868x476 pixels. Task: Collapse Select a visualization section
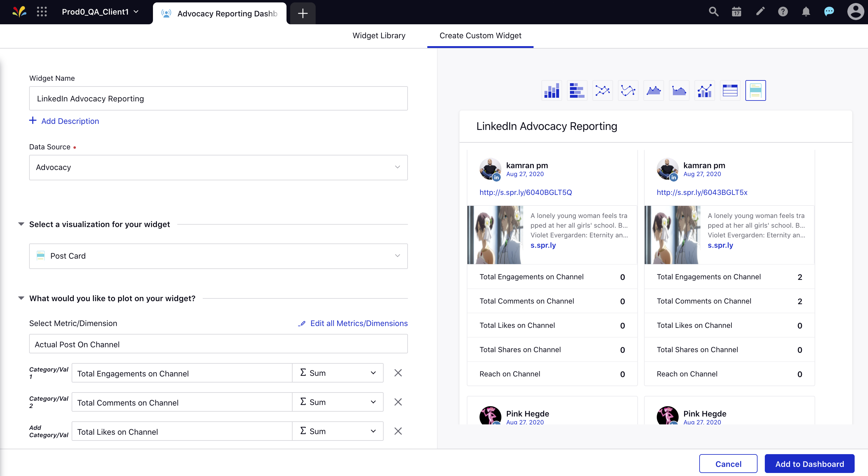(21, 224)
